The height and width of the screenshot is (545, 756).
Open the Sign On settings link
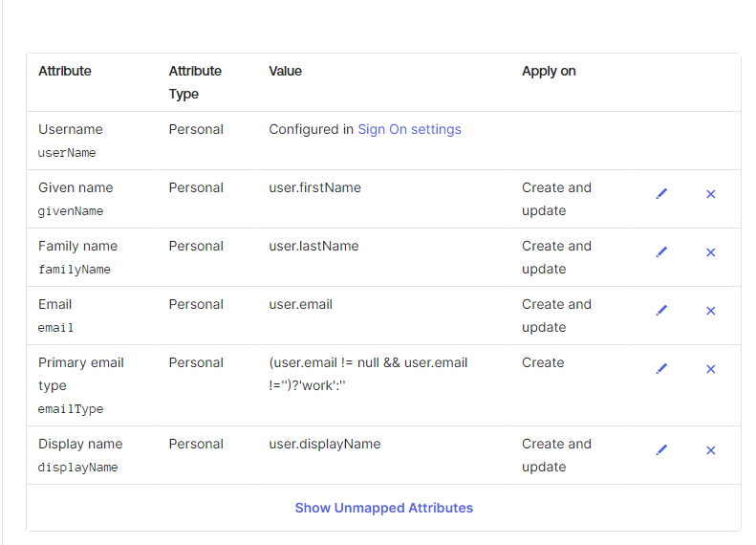409,129
